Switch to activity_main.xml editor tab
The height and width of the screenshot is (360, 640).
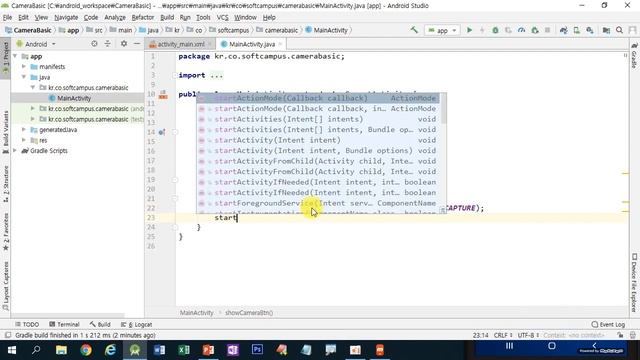[x=181, y=44]
